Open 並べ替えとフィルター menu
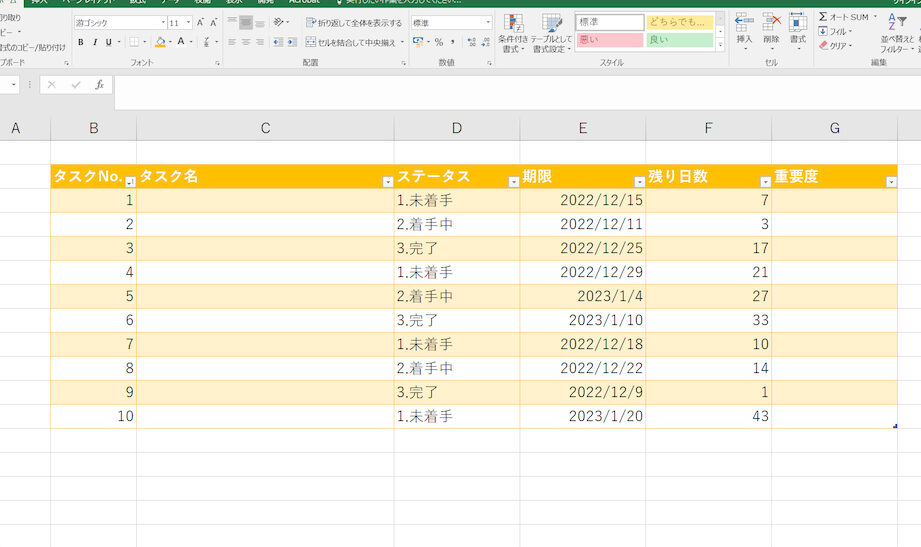Image resolution: width=921 pixels, height=547 pixels. click(x=897, y=33)
